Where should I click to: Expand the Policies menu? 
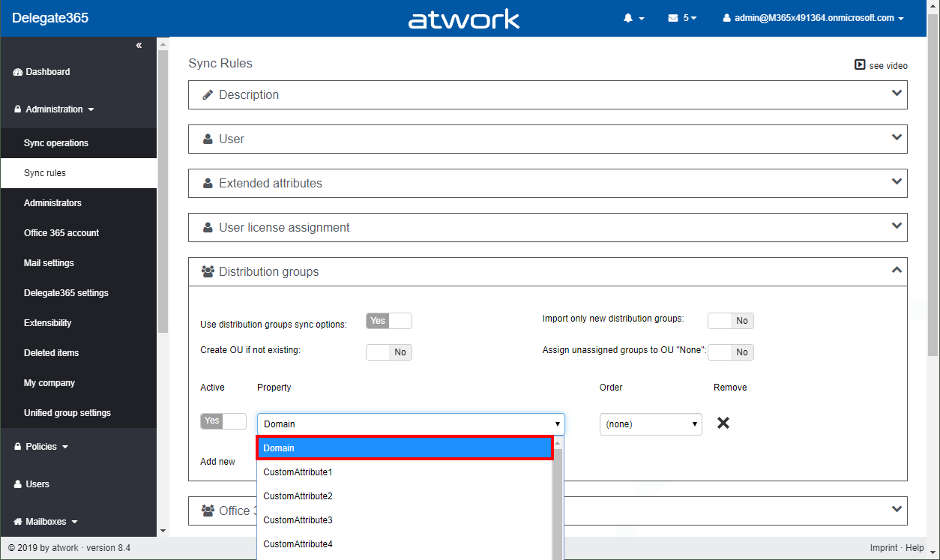(x=41, y=447)
